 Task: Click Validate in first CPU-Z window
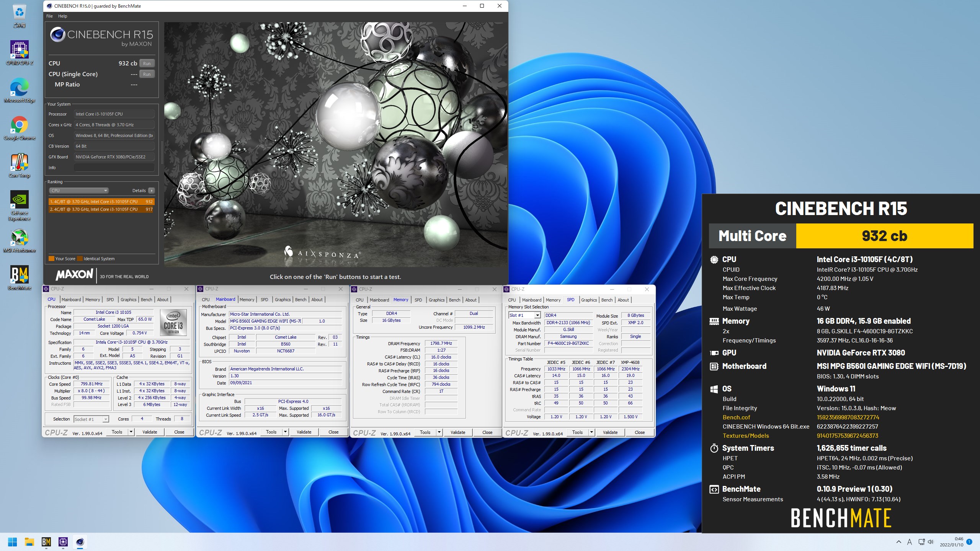[150, 432]
